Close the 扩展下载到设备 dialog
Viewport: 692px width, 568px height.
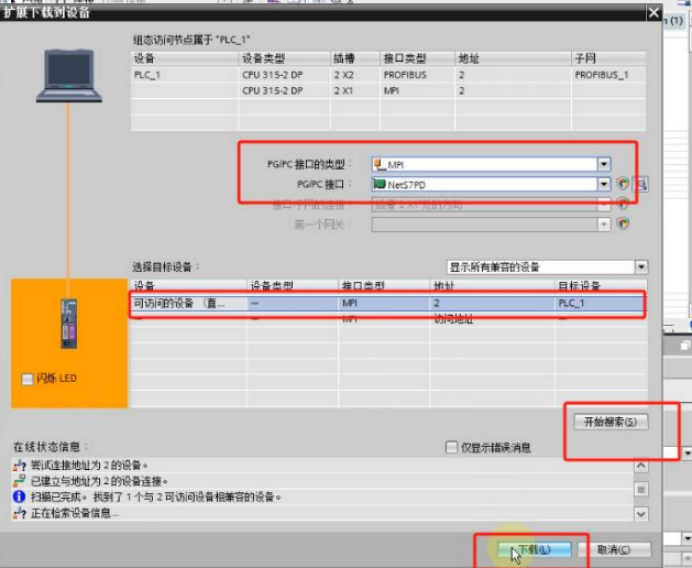pos(654,13)
